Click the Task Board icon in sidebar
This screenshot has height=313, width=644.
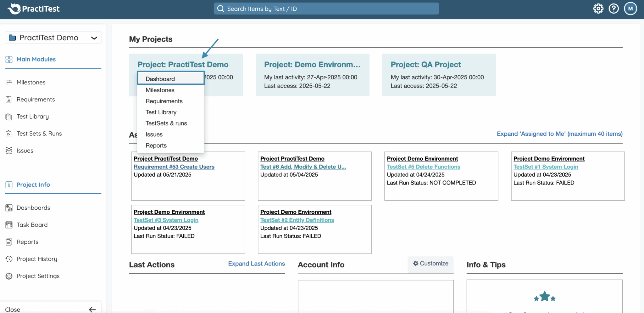pos(9,225)
